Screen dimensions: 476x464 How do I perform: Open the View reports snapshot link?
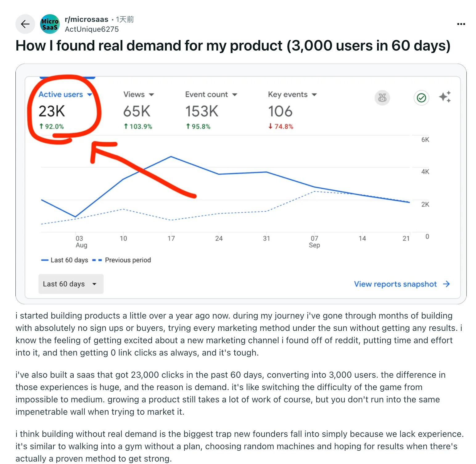(x=395, y=284)
